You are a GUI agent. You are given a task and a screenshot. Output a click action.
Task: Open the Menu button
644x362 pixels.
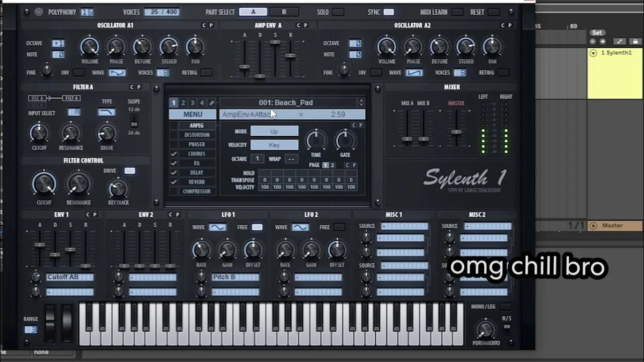point(193,115)
